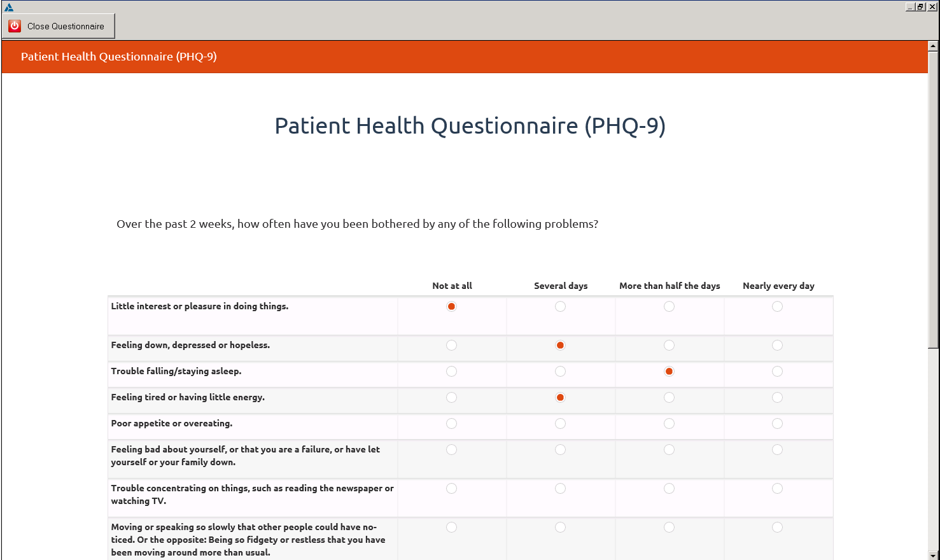Minimize the window using the title bar icon
Image resolution: width=940 pixels, height=560 pixels.
910,6
